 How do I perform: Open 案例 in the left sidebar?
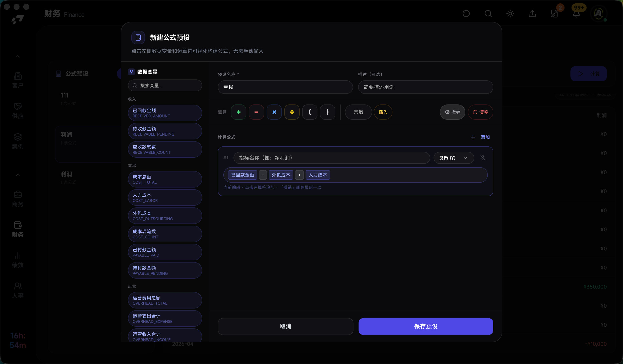click(x=18, y=141)
